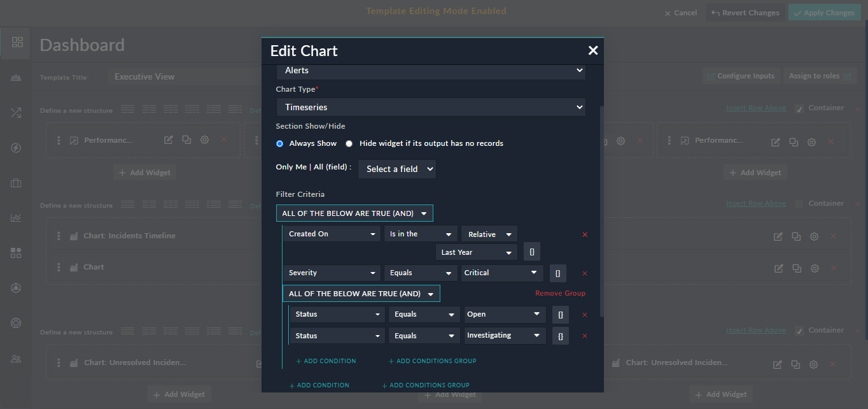Click the Select a field input
Screen dimensions: 868x409
(396, 169)
